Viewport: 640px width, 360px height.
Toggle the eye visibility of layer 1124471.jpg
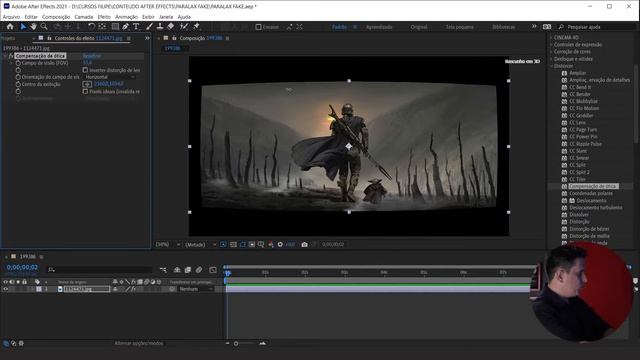click(x=6, y=289)
